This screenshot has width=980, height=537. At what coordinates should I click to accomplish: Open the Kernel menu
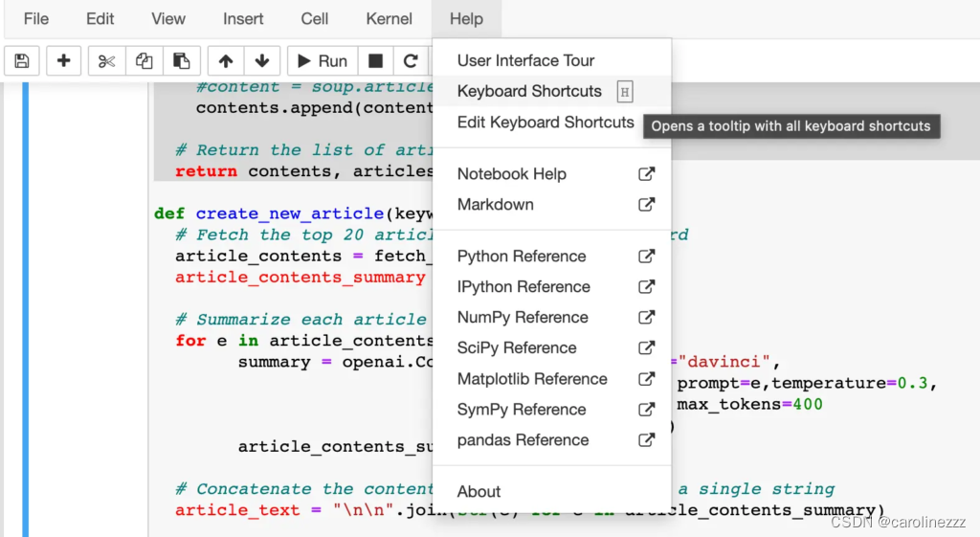click(x=389, y=19)
